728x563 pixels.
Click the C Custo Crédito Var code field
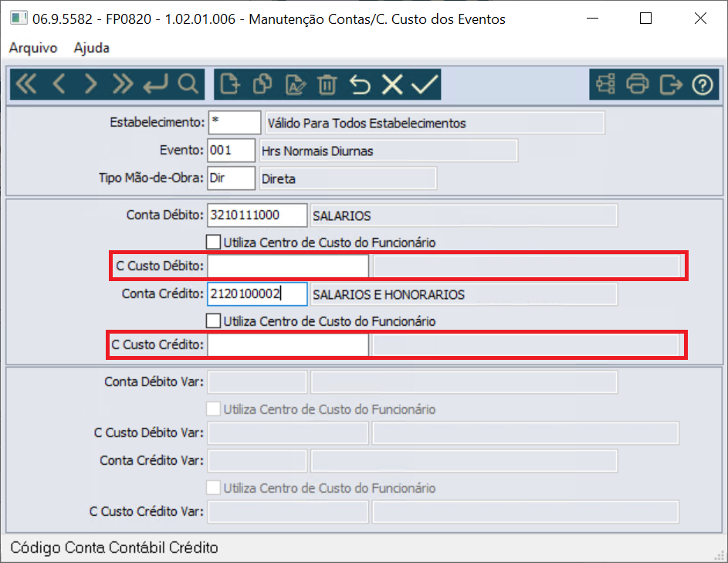[x=288, y=512]
